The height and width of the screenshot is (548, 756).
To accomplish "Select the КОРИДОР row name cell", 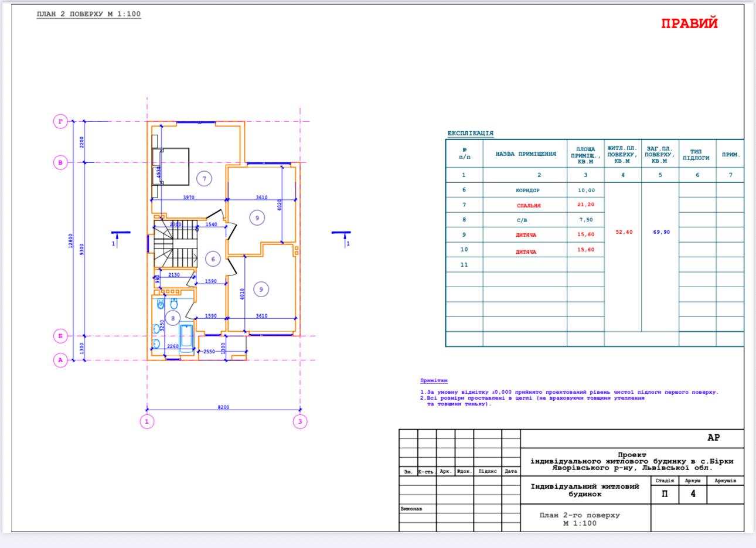I will [x=527, y=190].
